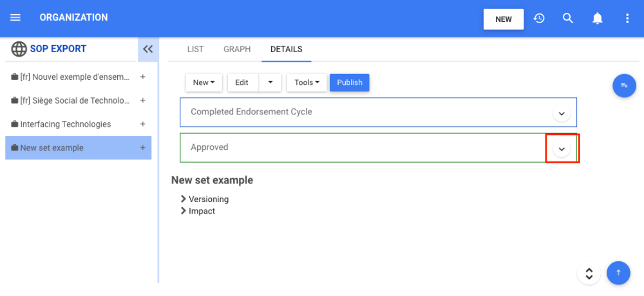Open the arrow dropdown beside Edit

coord(270,82)
